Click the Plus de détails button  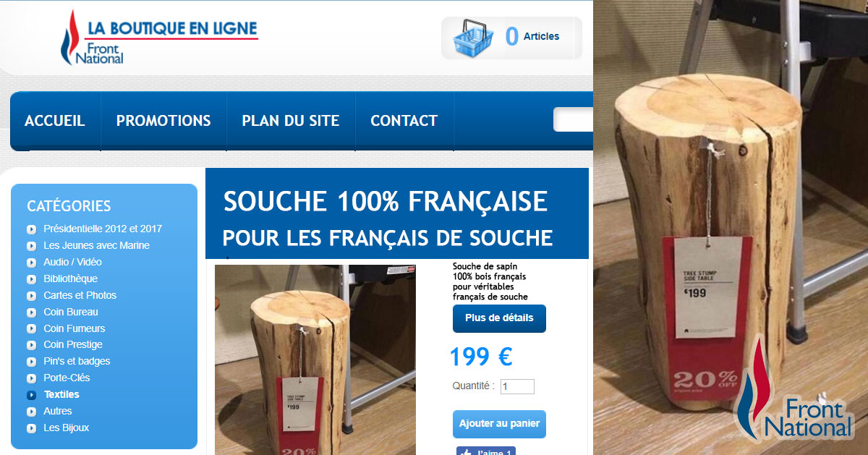tap(499, 318)
